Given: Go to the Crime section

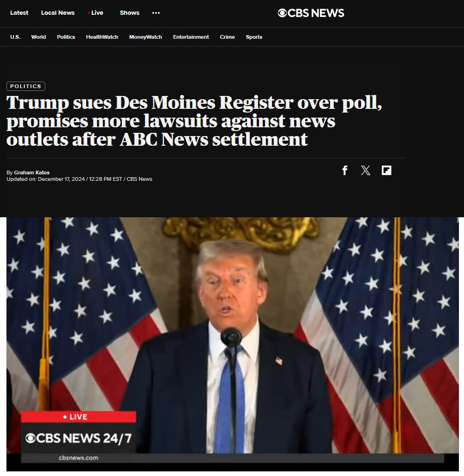Looking at the screenshot, I should point(227,37).
